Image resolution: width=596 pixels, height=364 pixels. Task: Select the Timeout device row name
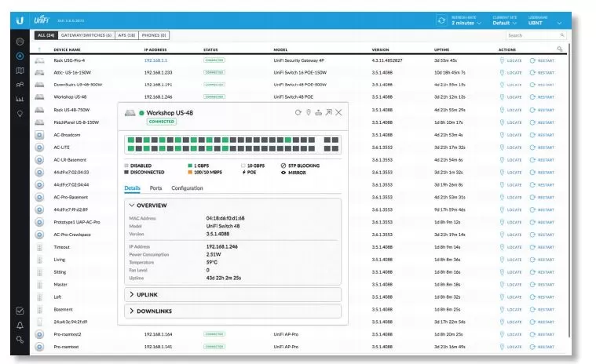coord(61,247)
